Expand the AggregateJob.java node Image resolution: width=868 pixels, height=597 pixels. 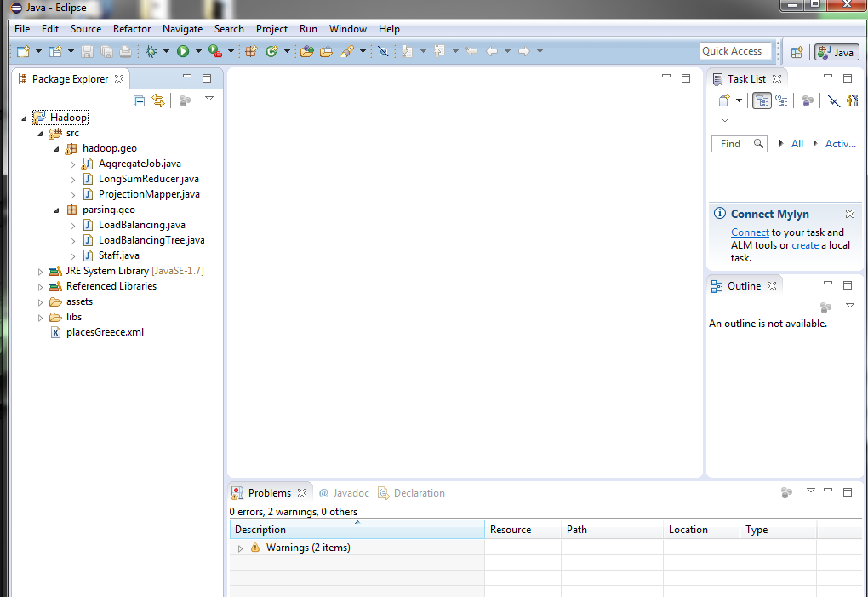pyautogui.click(x=72, y=164)
